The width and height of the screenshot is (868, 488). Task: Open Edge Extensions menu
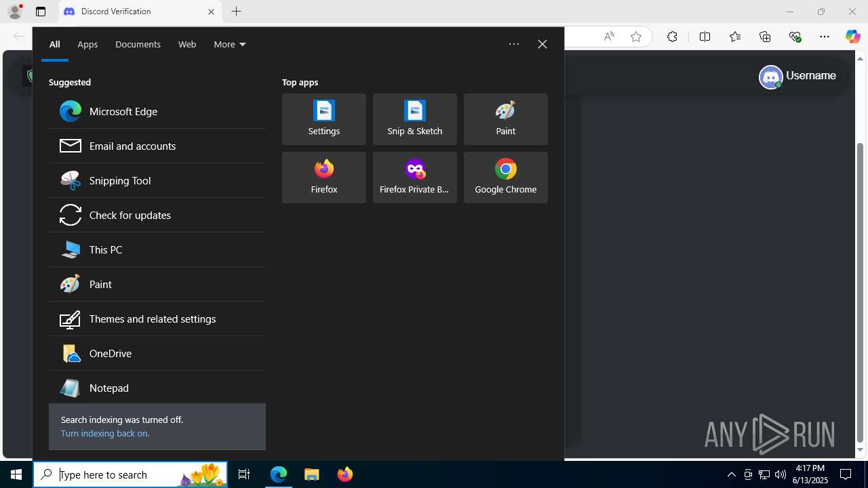point(672,37)
